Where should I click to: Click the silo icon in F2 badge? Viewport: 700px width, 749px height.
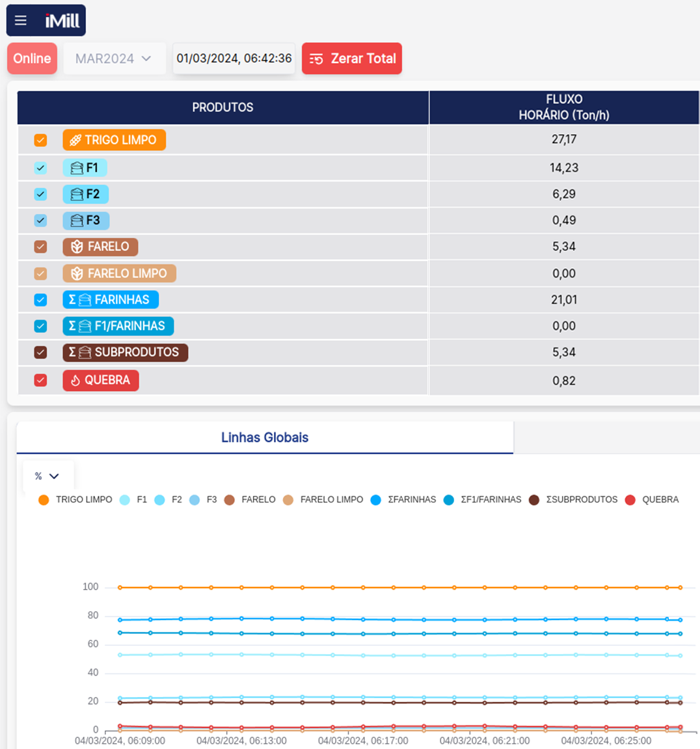(x=76, y=195)
